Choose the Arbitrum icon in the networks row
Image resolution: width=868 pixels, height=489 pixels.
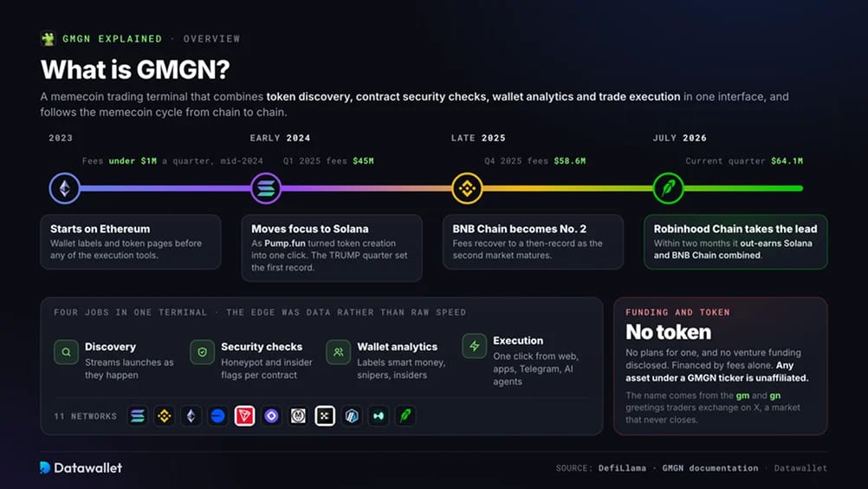352,416
